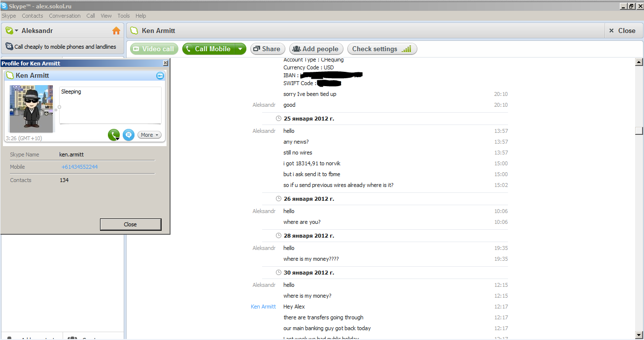Click Check settings signal button
This screenshot has width=644, height=340.
click(x=382, y=49)
